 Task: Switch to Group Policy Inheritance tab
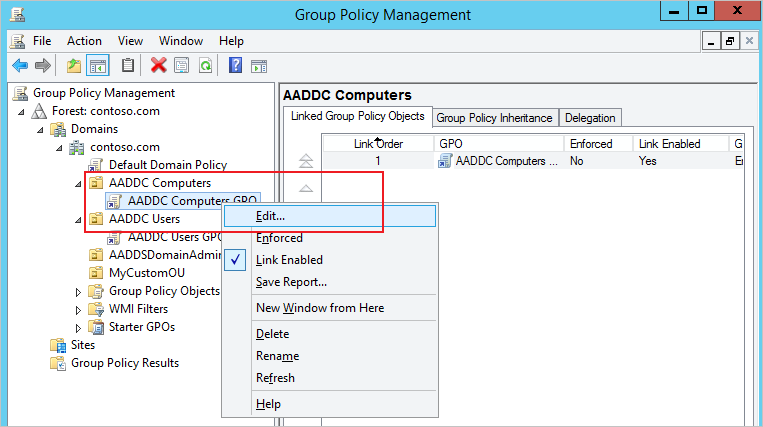494,118
